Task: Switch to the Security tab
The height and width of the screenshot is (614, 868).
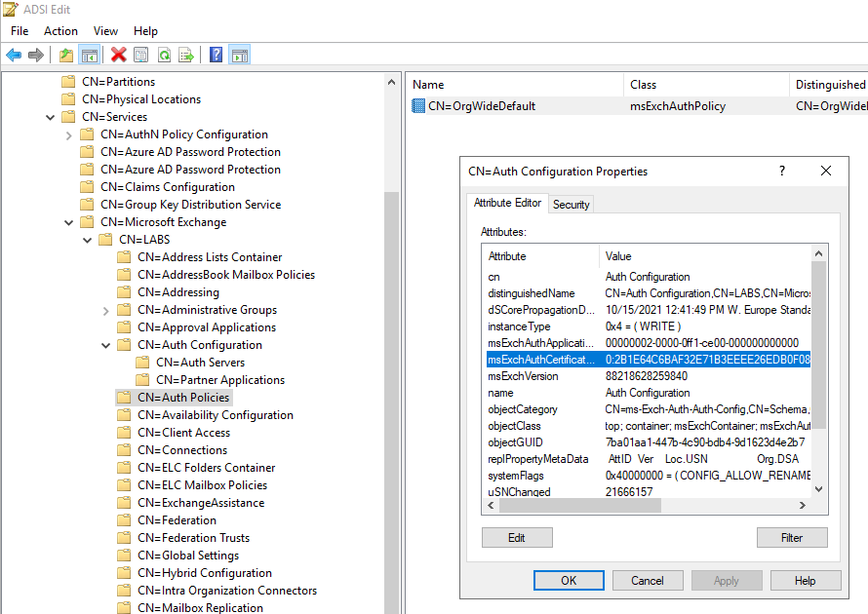Action: tap(571, 204)
